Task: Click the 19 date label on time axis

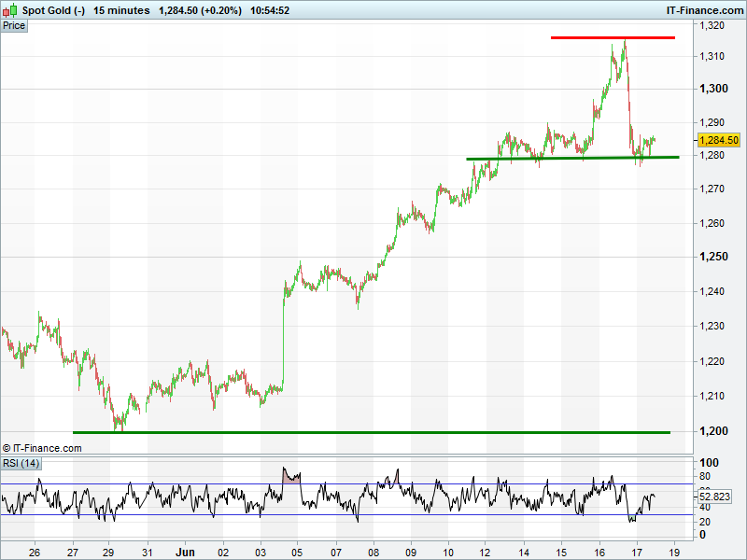Action: 674,553
